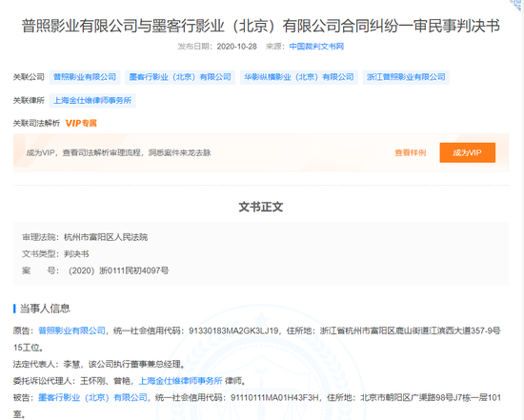
Task: Click the 查看样例 link
Action: (x=410, y=152)
